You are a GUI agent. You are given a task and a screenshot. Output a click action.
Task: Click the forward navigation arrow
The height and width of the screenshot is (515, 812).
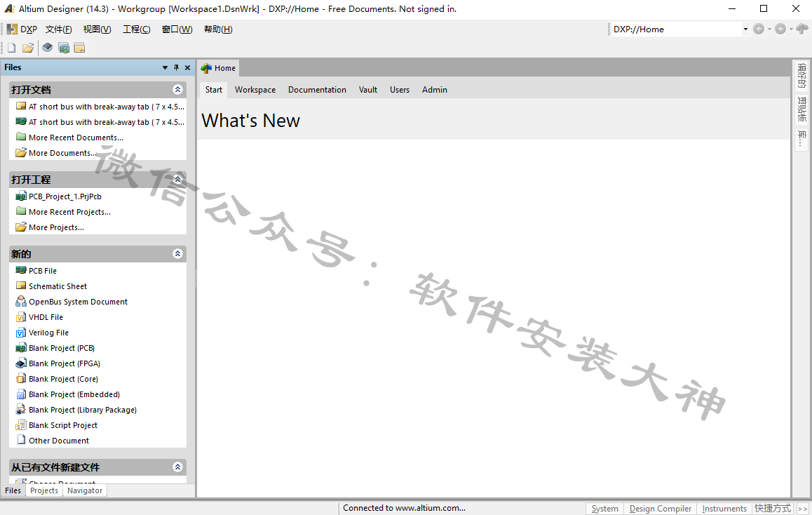[780, 29]
